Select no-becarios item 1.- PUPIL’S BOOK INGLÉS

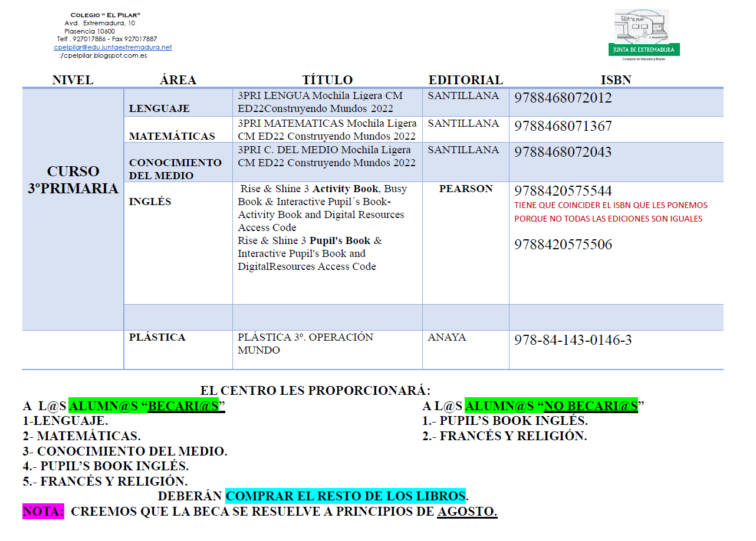(x=505, y=421)
